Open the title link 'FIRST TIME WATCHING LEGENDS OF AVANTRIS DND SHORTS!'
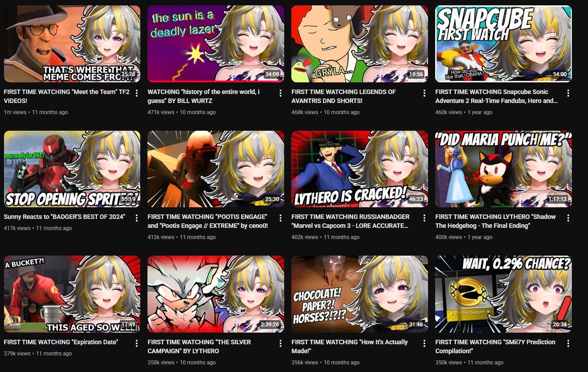 pyautogui.click(x=344, y=96)
